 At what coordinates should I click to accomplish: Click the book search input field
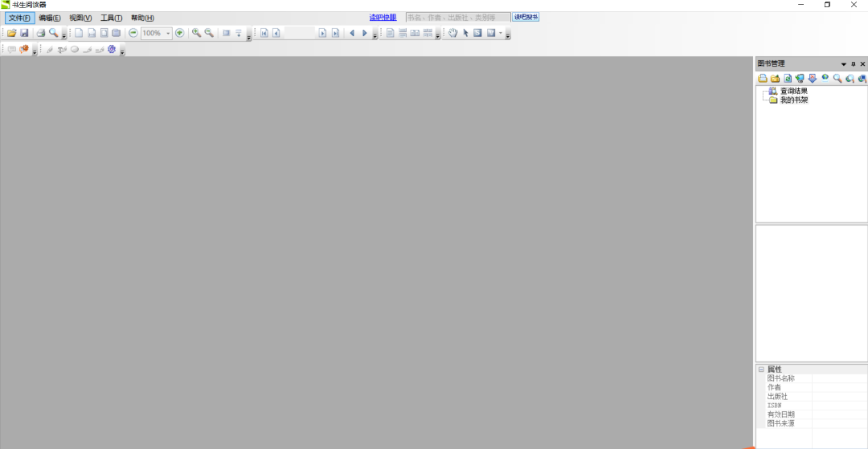pos(458,18)
